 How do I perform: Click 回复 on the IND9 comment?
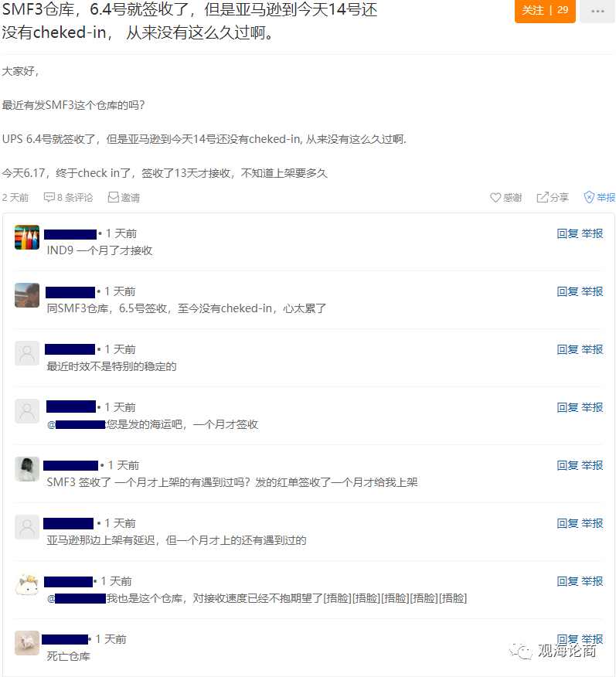[567, 233]
